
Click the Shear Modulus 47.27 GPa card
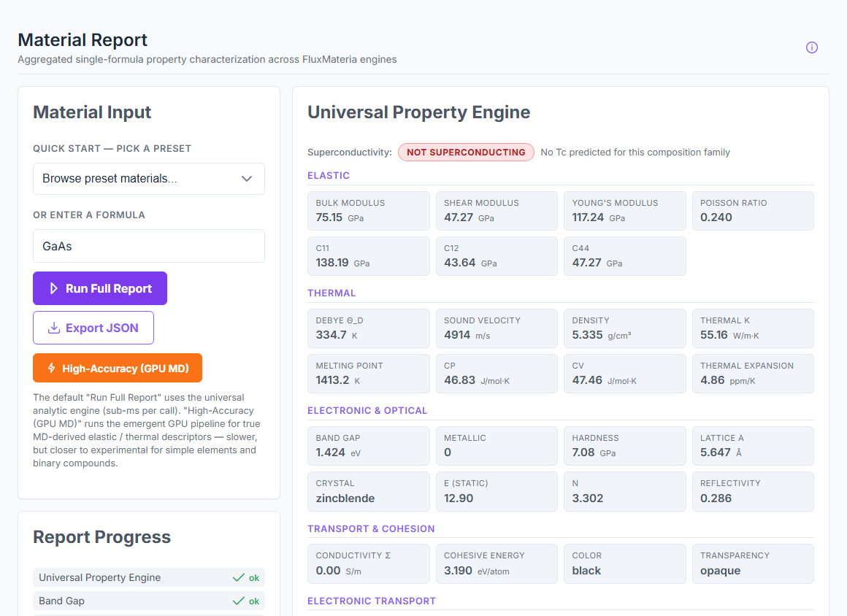pos(497,211)
